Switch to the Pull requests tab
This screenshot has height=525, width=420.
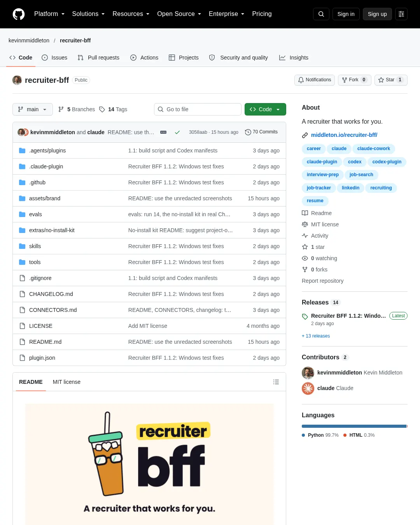(98, 58)
